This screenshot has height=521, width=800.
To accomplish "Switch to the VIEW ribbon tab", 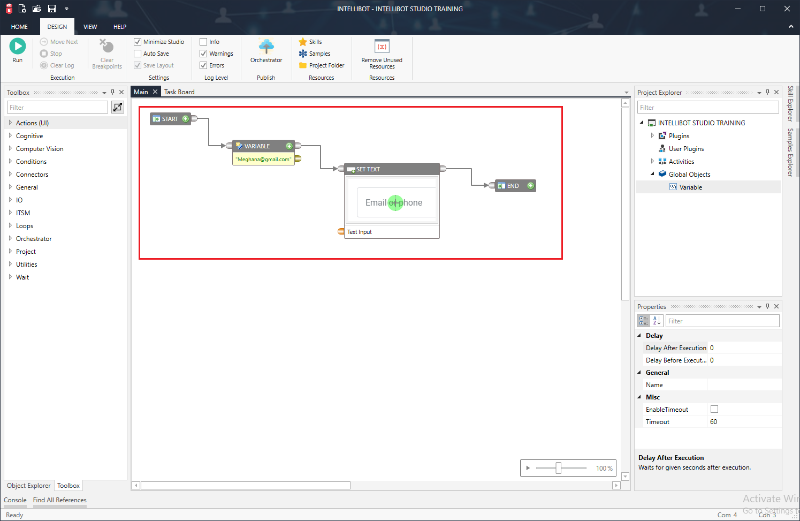I will [x=90, y=26].
